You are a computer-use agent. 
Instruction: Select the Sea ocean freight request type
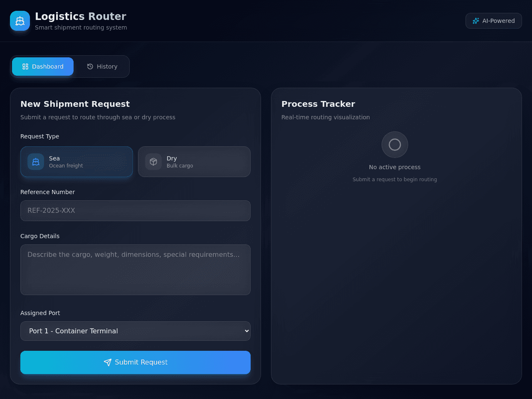point(76,162)
